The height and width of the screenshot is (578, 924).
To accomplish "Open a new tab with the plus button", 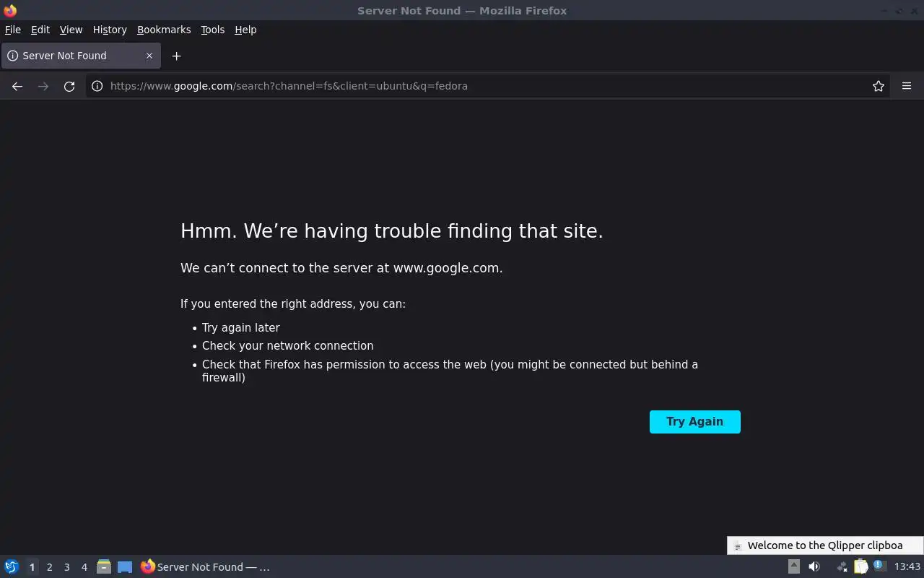I will pos(176,56).
